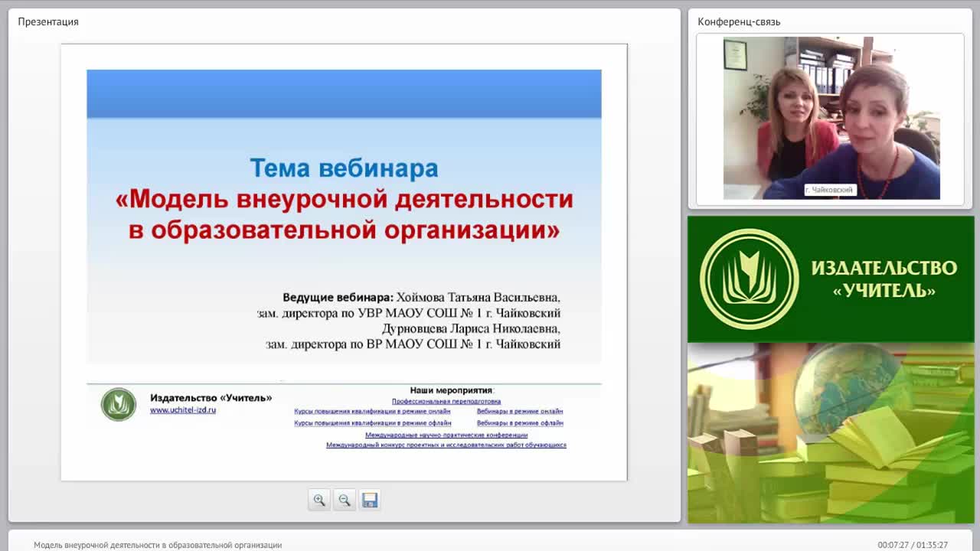The image size is (980, 551).
Task: Open Международный конкурс проектных и исследовательских работ link
Action: pyautogui.click(x=446, y=445)
